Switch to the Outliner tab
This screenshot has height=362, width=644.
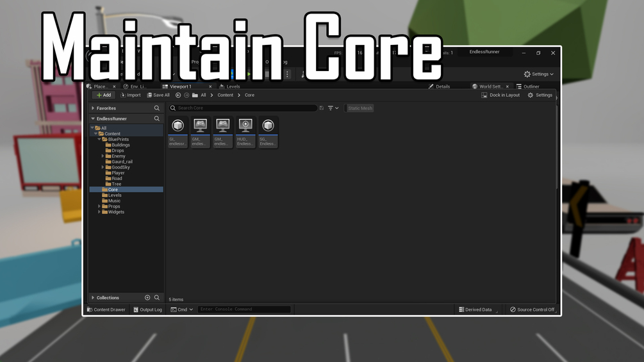click(x=528, y=86)
